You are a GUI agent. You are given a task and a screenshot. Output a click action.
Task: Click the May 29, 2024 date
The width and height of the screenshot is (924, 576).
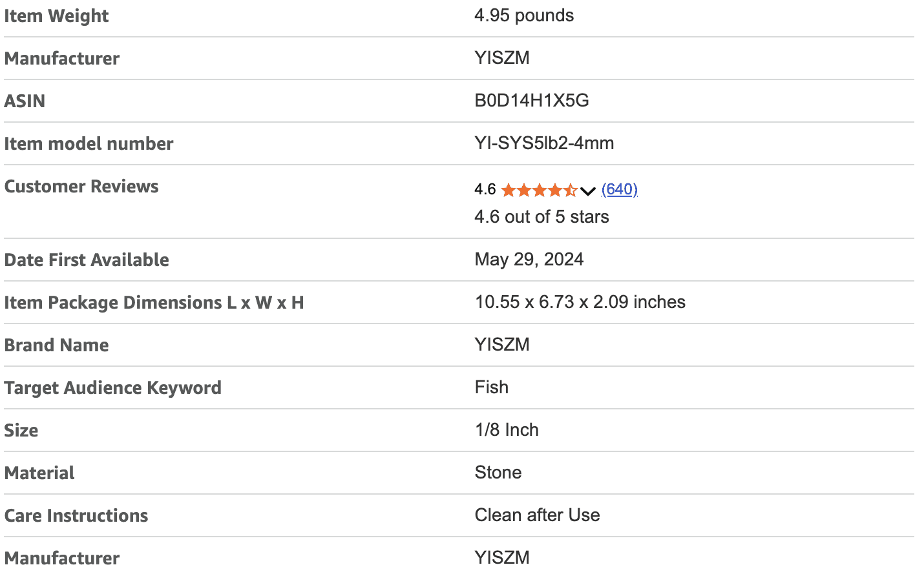click(x=529, y=260)
